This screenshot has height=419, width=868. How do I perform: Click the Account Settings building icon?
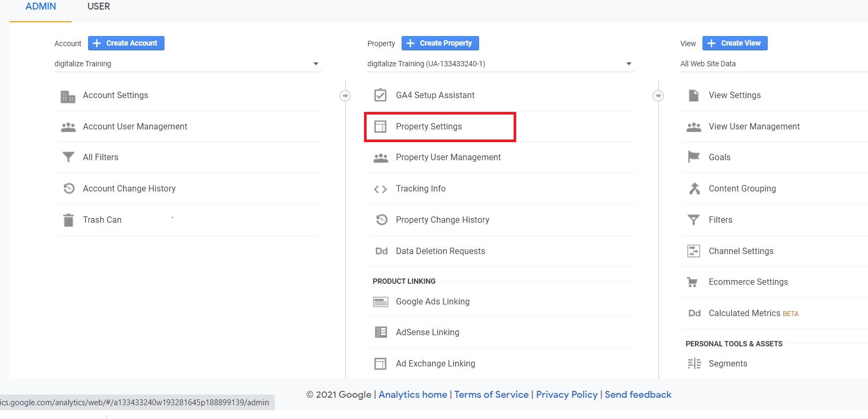[x=68, y=97]
